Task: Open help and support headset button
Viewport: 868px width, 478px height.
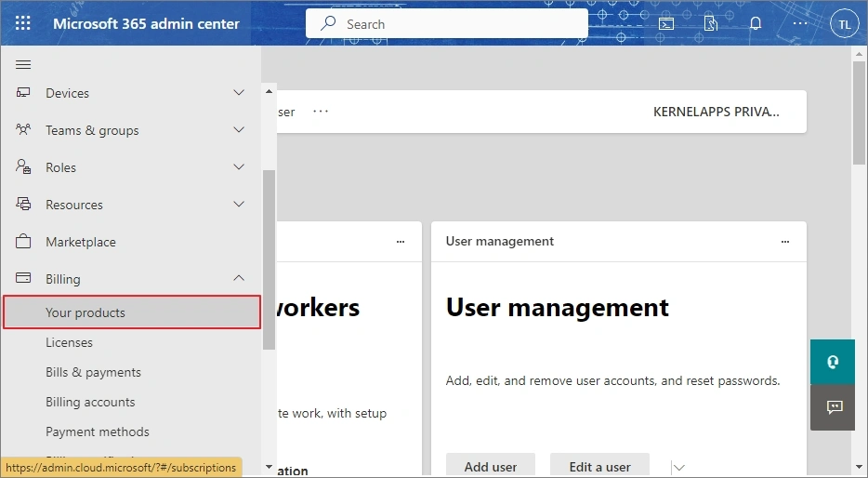Action: click(833, 362)
